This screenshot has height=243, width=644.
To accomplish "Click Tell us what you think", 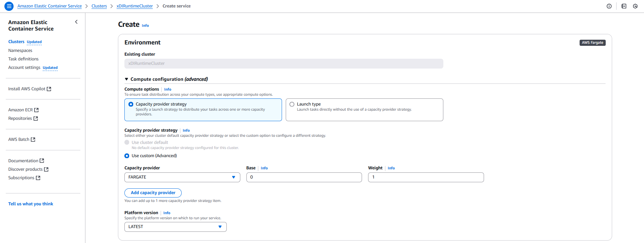I will pos(31,204).
